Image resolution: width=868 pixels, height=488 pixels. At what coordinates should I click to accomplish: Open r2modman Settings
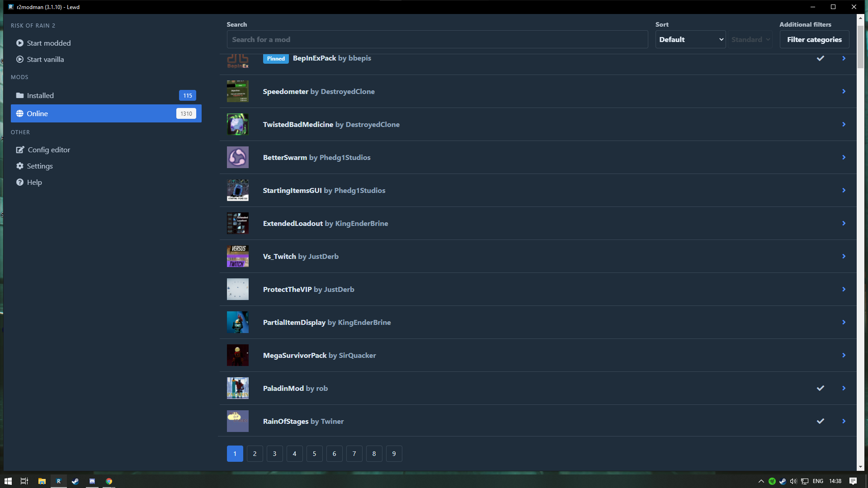40,166
